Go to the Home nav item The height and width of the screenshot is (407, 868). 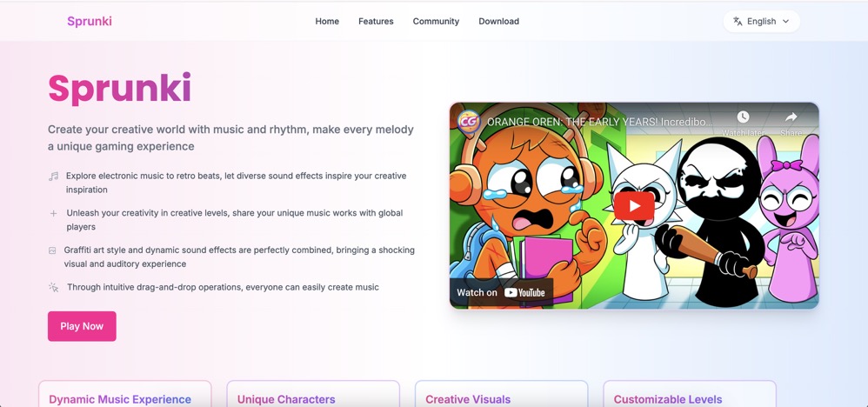327,21
